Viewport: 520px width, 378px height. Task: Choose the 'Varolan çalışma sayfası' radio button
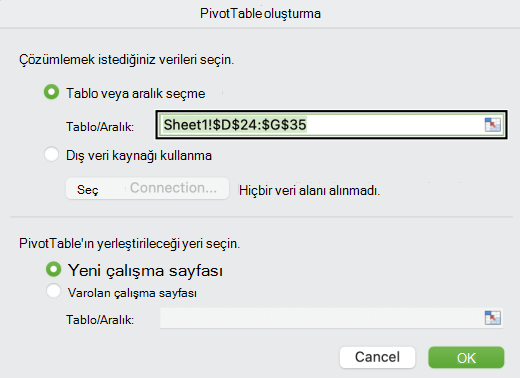(x=53, y=291)
